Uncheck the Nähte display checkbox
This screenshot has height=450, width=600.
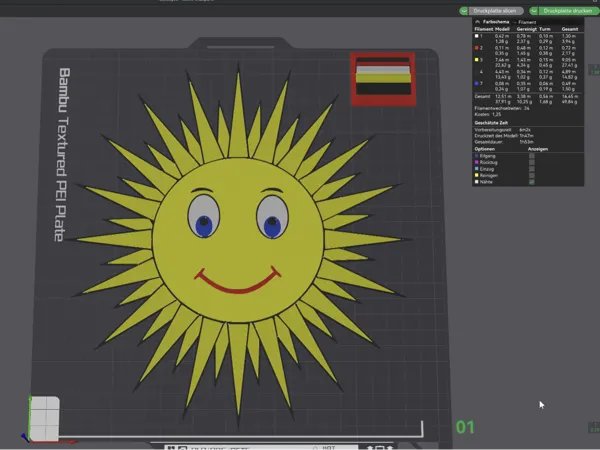[x=532, y=182]
